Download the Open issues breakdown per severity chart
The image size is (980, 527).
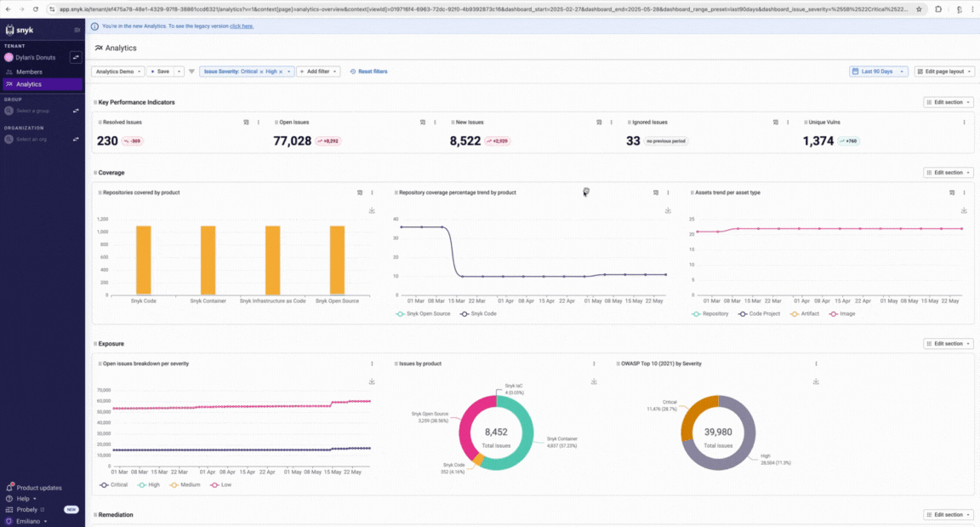coord(372,381)
